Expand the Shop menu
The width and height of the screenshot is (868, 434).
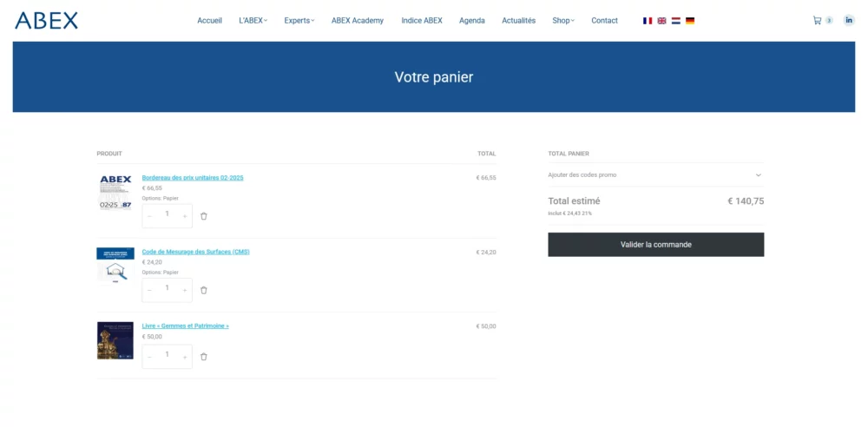[x=563, y=21]
